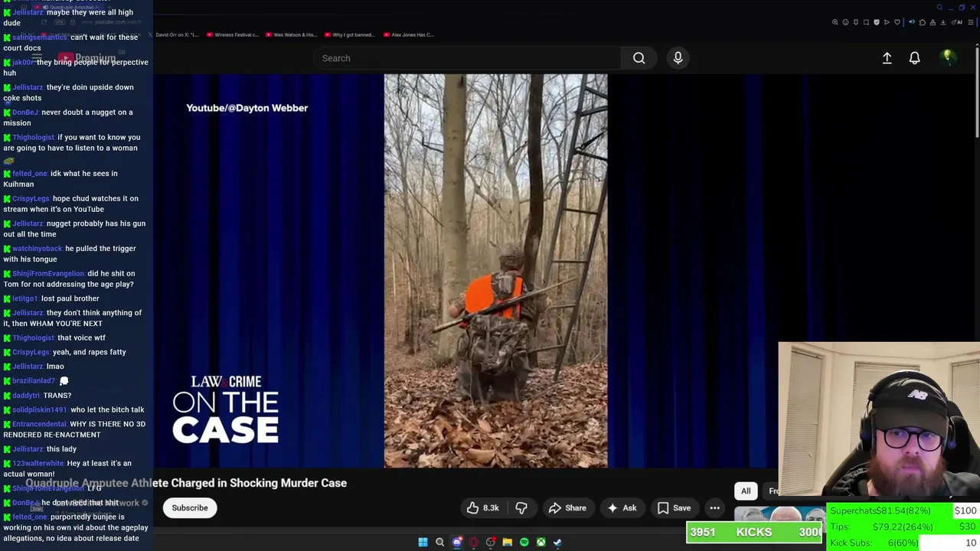Open the browser profile person icon
980x551 pixels.
pos(933,22)
